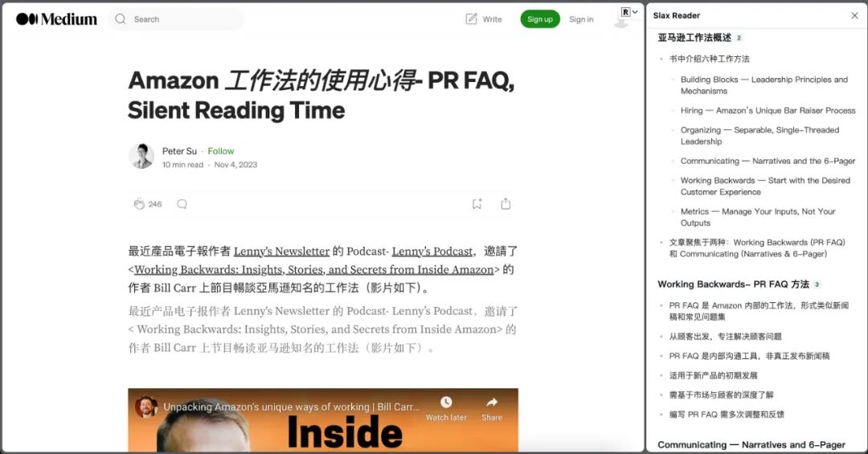Bookmark the article with save icon
The width and height of the screenshot is (868, 454).
click(x=477, y=204)
